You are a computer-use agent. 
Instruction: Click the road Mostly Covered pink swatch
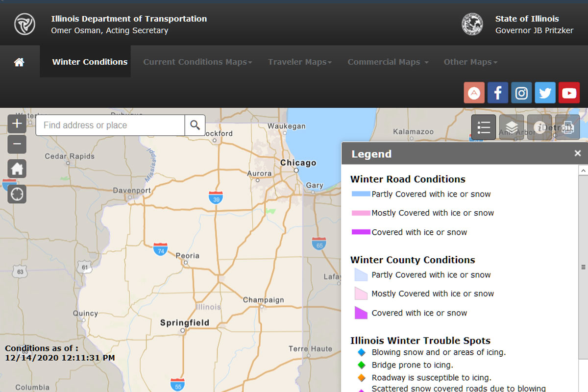[x=361, y=213]
